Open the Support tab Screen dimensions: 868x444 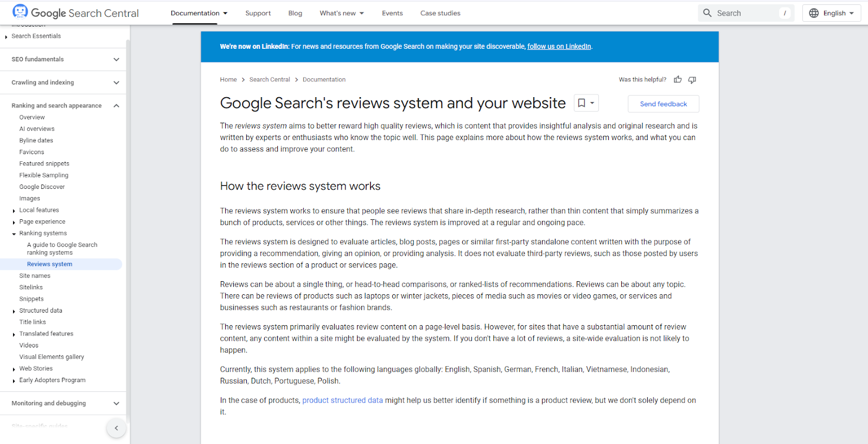click(258, 13)
